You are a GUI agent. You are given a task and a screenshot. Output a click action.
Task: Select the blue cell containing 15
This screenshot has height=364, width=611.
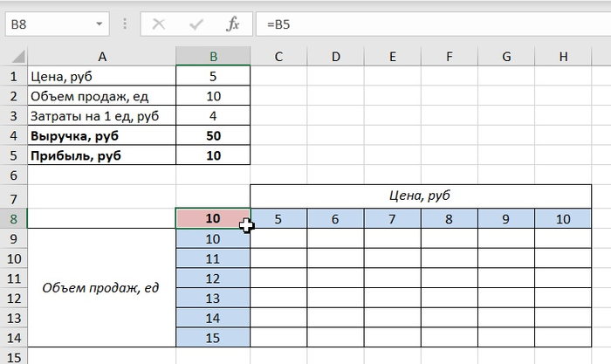pos(213,337)
